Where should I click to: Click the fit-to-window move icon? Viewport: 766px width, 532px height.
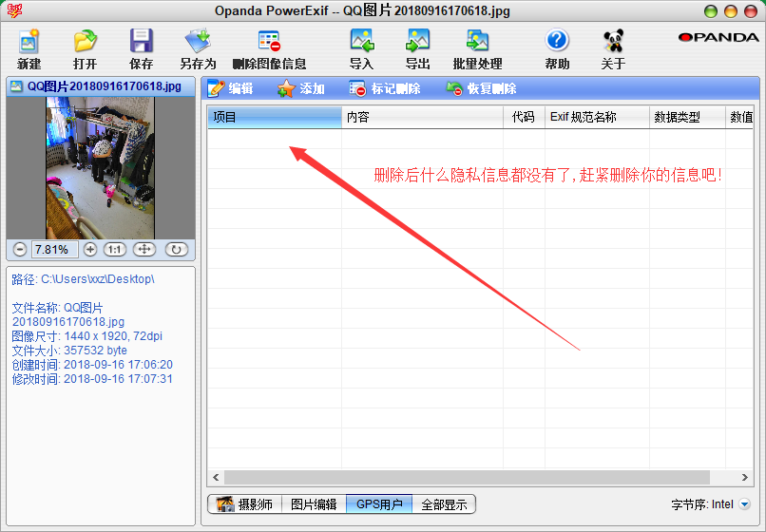tap(144, 250)
